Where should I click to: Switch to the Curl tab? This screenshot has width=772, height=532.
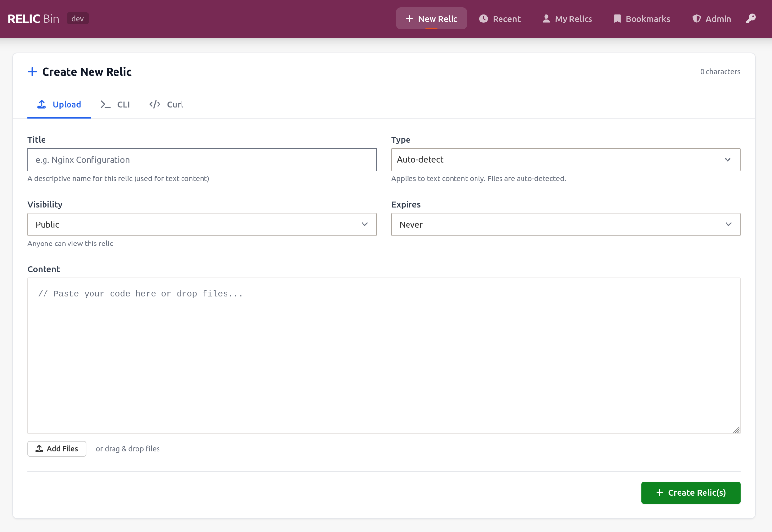(x=166, y=104)
